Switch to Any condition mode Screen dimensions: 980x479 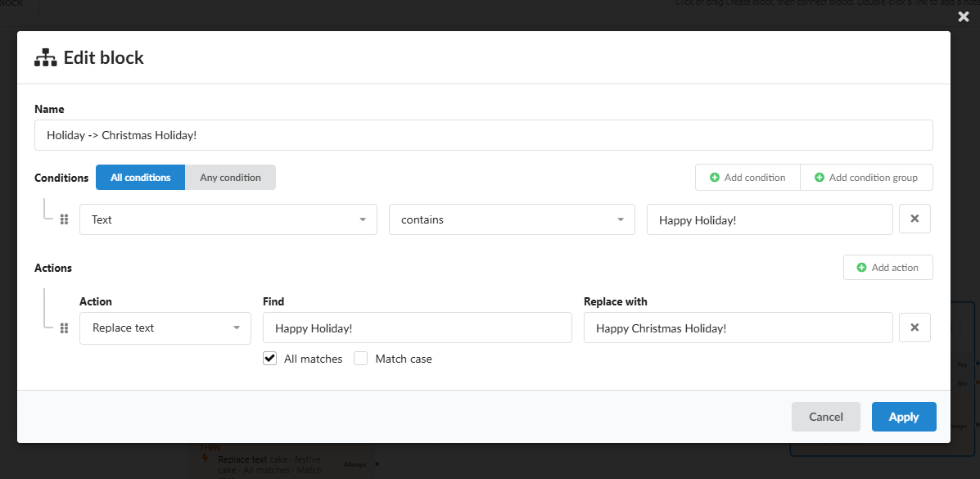coord(231,178)
